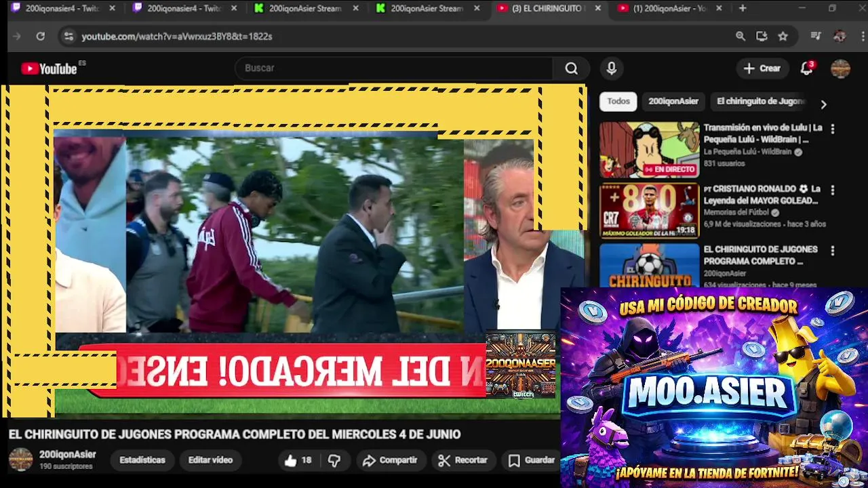This screenshot has width=868, height=488.
Task: Click the video player area
Action: (x=293, y=251)
